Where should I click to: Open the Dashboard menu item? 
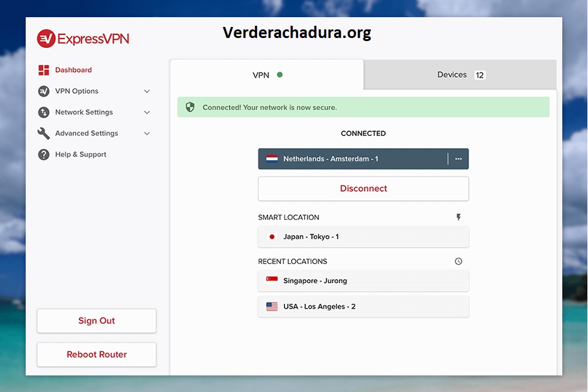[x=73, y=70]
